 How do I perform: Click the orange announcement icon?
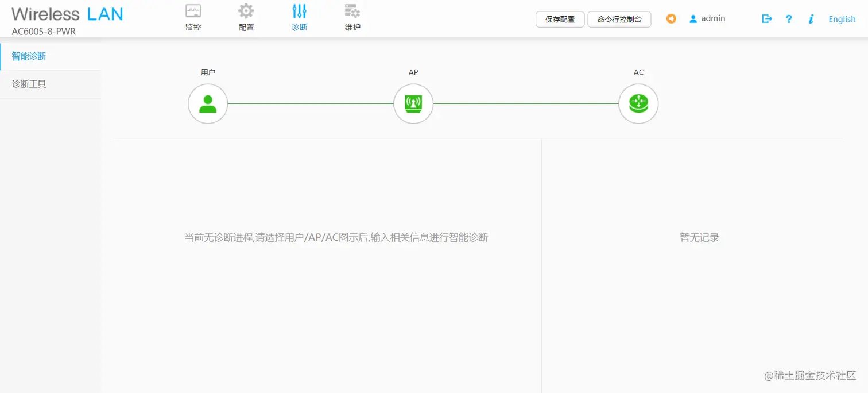pyautogui.click(x=671, y=18)
